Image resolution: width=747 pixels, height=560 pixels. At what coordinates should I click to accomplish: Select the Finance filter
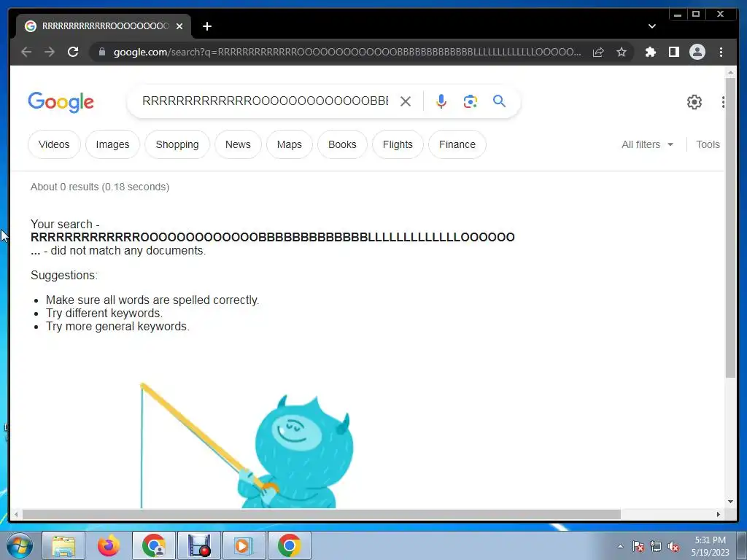(457, 144)
